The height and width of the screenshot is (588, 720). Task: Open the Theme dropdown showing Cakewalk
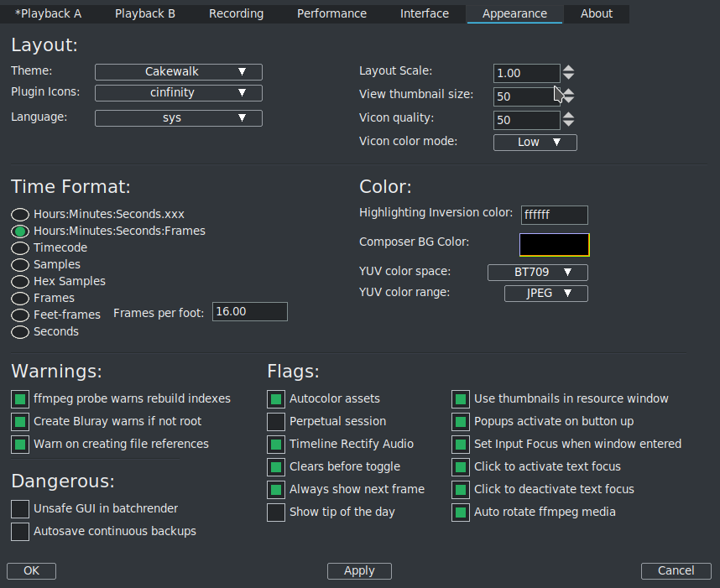[178, 71]
